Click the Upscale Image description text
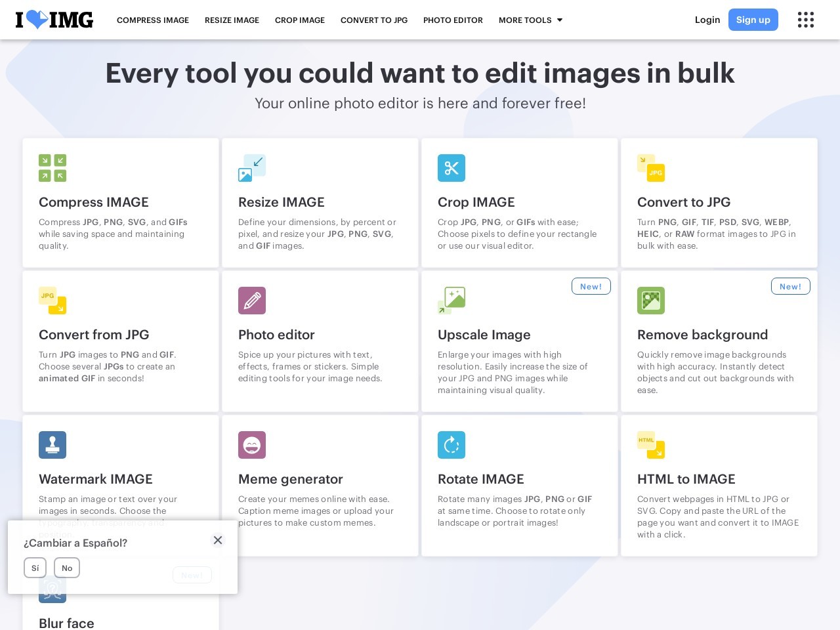The image size is (840, 630). pyautogui.click(x=513, y=372)
